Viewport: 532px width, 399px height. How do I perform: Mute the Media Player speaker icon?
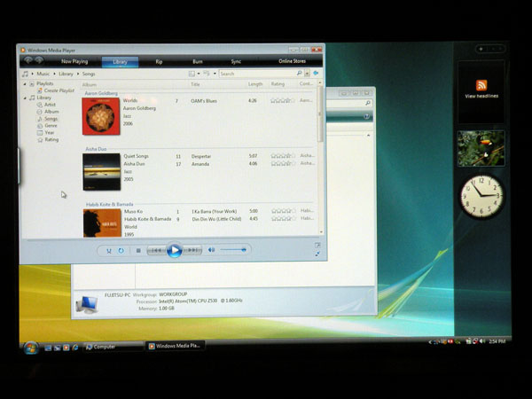[x=211, y=250]
